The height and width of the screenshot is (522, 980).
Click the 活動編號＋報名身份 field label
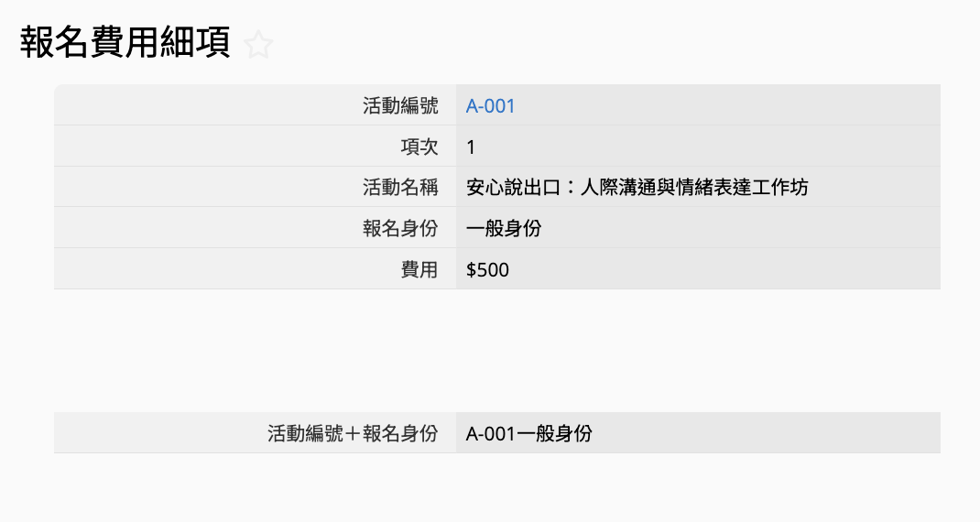tap(353, 433)
